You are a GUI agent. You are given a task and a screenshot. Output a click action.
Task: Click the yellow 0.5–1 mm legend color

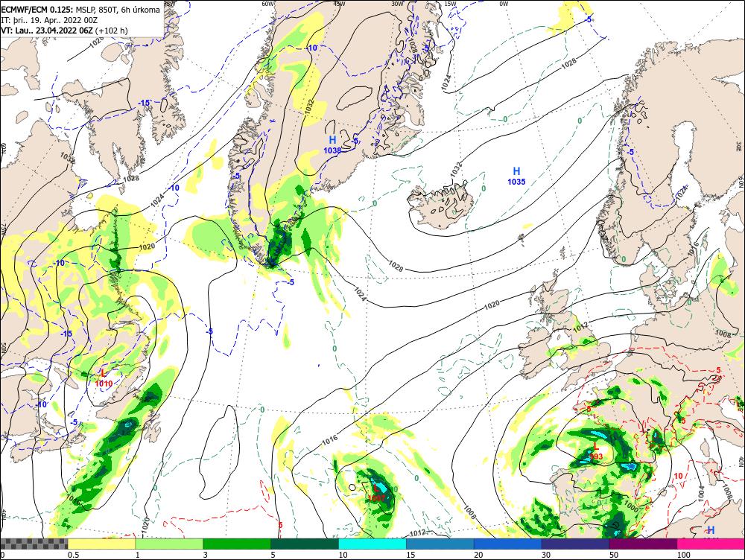point(101,544)
